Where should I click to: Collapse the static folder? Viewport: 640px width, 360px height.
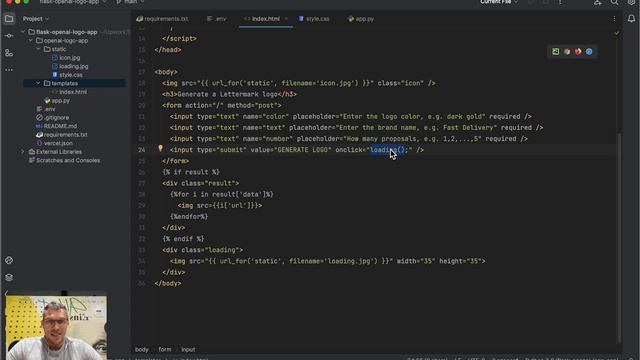point(38,49)
